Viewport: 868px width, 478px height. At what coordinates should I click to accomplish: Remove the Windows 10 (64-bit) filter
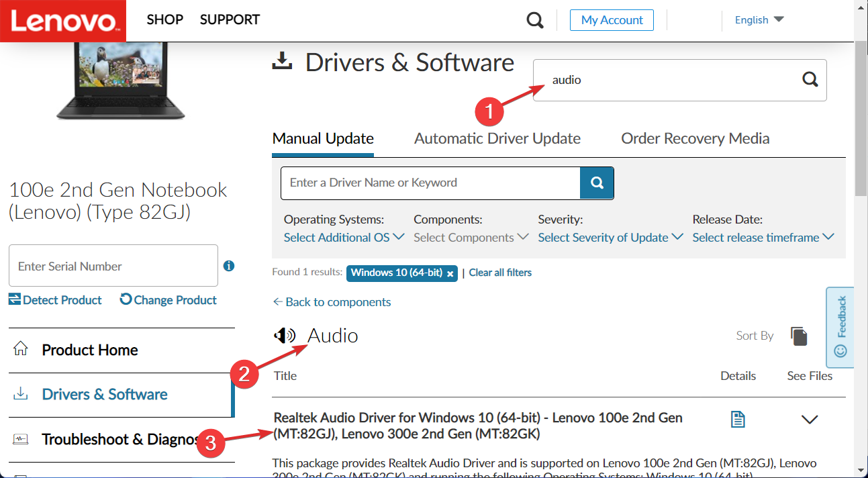point(450,273)
